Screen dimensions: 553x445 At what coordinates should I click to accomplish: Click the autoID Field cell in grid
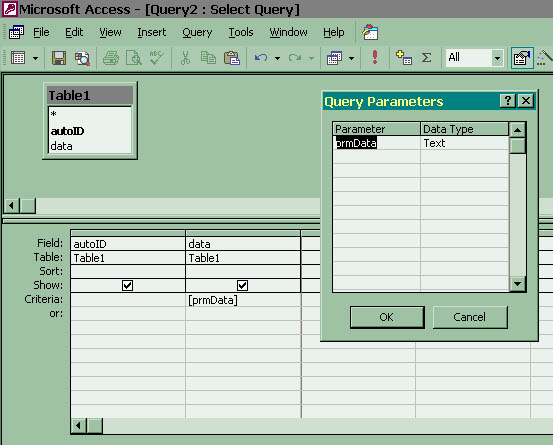tap(128, 244)
